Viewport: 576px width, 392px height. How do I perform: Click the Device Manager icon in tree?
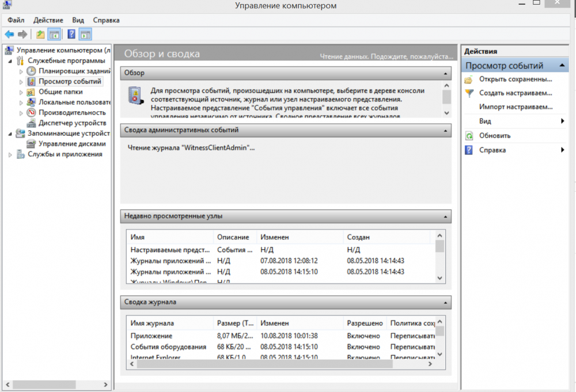click(x=31, y=123)
